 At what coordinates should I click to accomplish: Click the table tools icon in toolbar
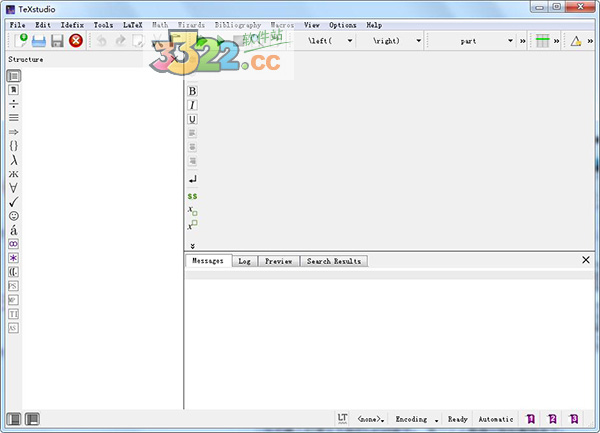pyautogui.click(x=542, y=41)
